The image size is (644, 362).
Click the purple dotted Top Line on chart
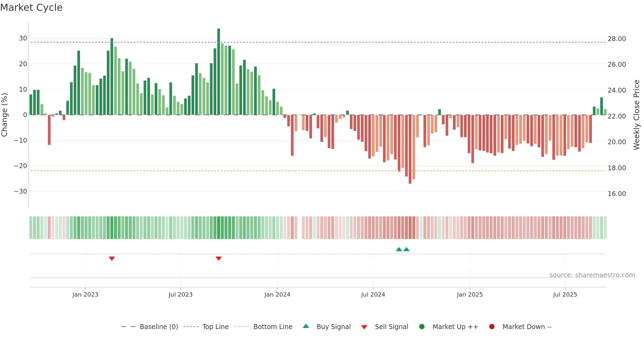tap(318, 42)
